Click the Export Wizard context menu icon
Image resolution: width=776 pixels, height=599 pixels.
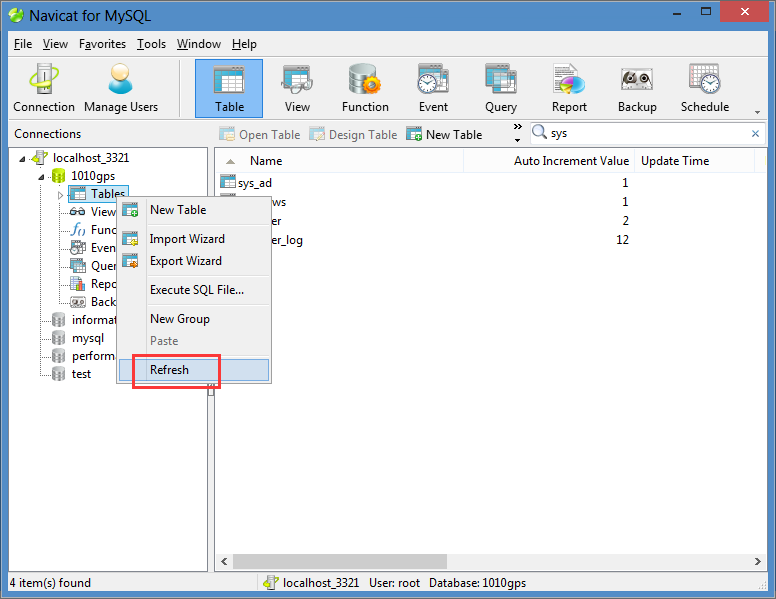(130, 261)
